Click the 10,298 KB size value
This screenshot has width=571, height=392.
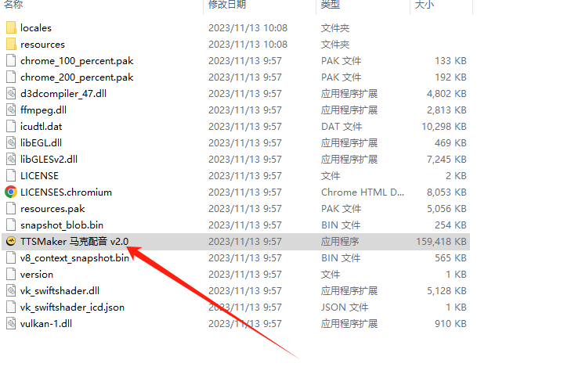click(444, 127)
